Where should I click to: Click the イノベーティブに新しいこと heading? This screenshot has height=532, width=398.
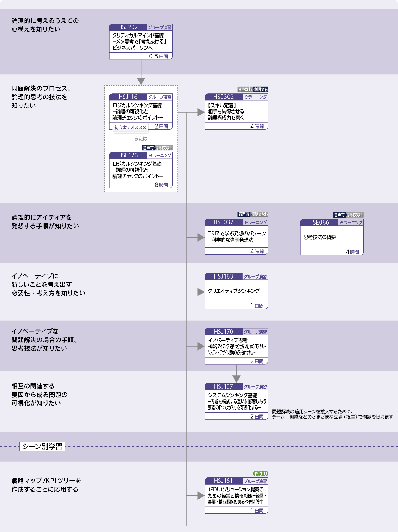[x=48, y=284]
